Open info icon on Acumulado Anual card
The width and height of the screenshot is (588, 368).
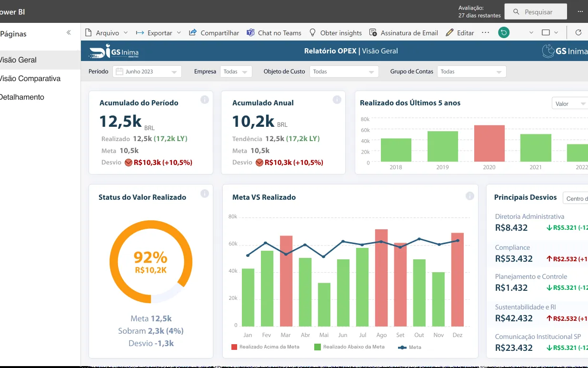[337, 100]
